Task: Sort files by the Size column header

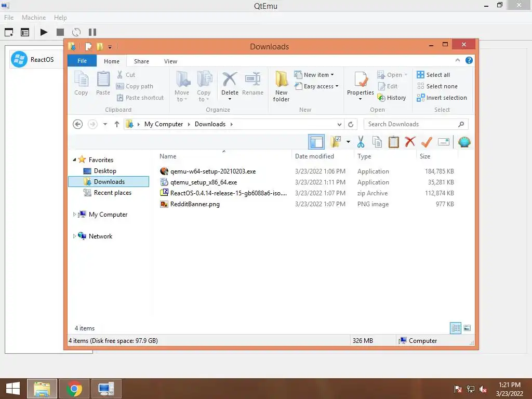Action: (437, 156)
